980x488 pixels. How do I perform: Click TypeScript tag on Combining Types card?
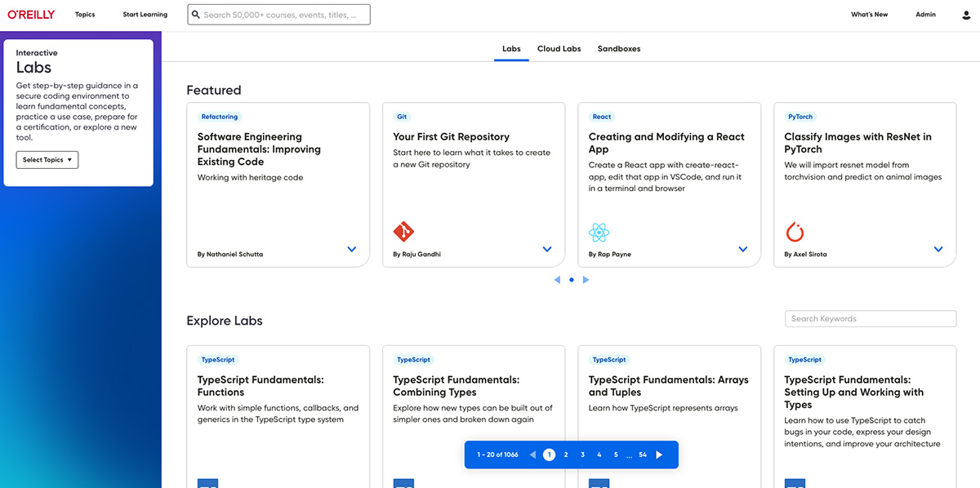tap(413, 360)
